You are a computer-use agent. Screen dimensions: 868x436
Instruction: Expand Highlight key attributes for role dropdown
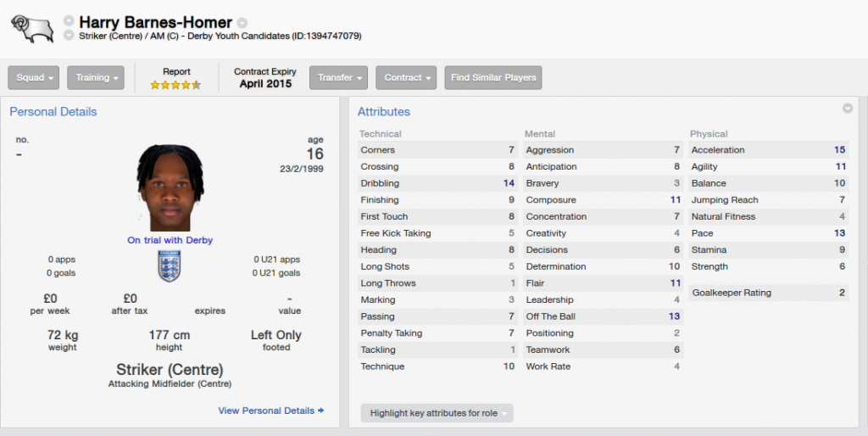(437, 413)
